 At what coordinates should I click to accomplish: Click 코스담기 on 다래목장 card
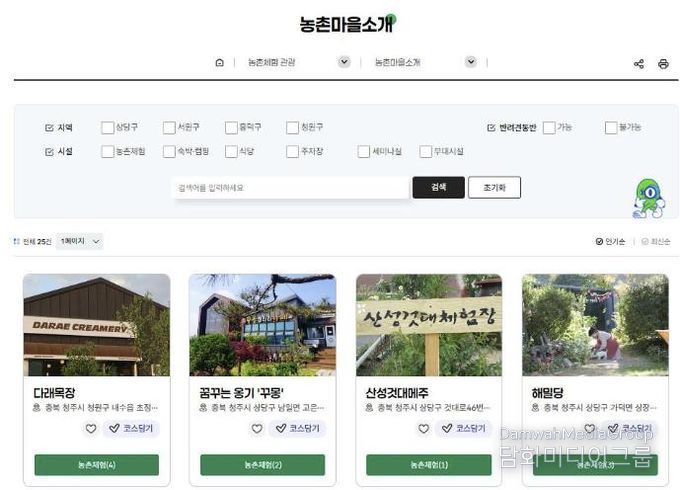click(x=131, y=428)
